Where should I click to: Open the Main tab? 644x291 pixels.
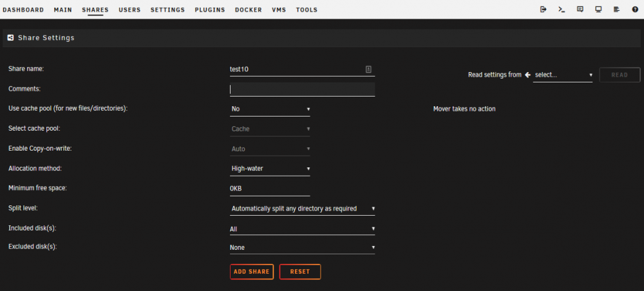pyautogui.click(x=63, y=10)
